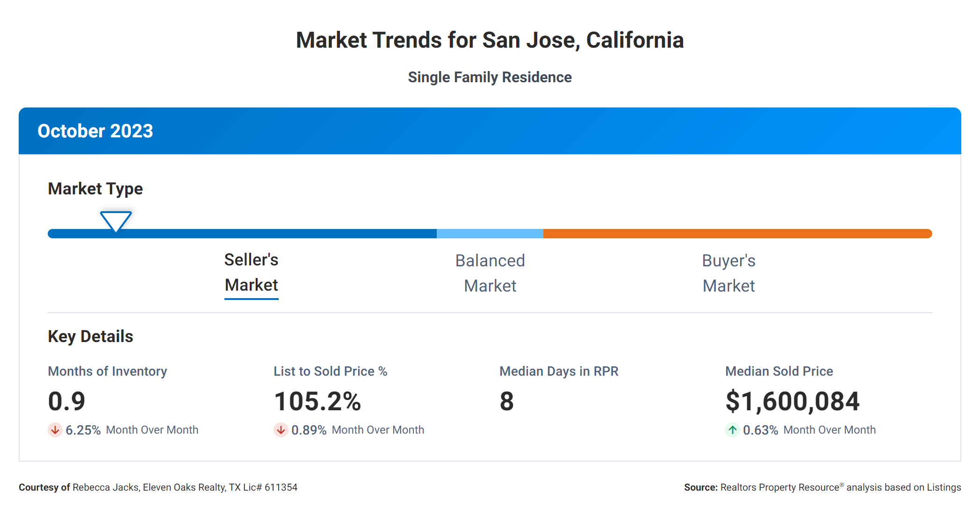Click the 105.2% list to sold value
This screenshot has height=514, width=980.
317,401
